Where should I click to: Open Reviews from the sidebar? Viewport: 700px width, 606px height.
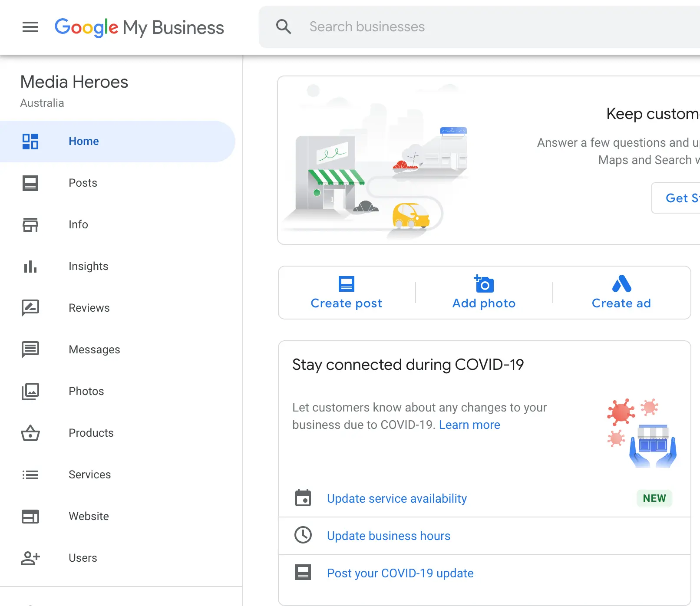tap(117, 308)
